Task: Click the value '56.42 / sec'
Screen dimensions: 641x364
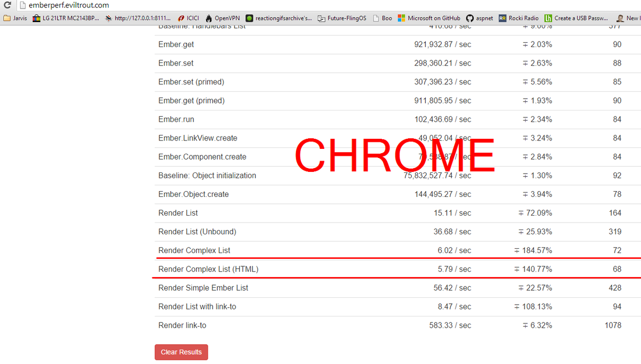Action: (x=452, y=288)
